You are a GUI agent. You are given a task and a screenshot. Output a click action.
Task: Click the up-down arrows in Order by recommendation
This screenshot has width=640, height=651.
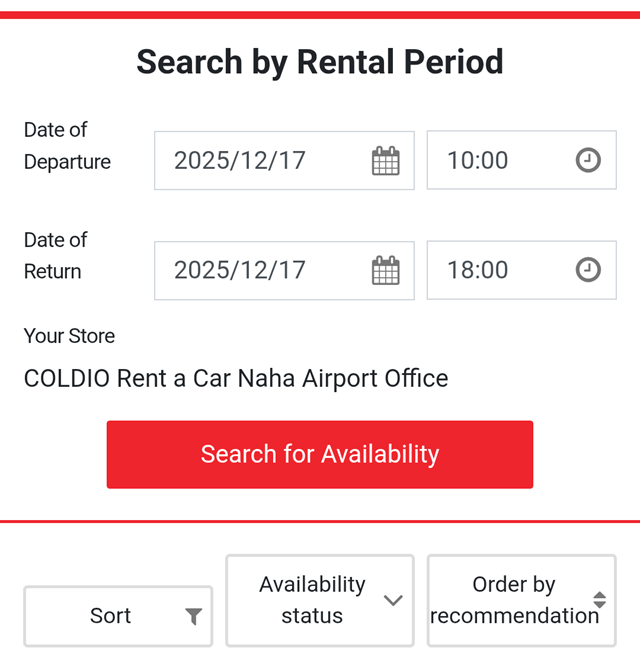pos(599,600)
